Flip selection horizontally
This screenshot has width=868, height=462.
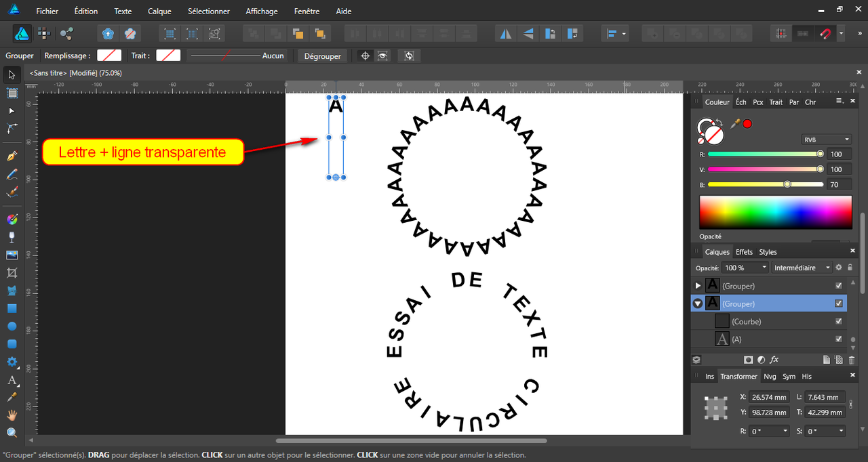tap(506, 33)
